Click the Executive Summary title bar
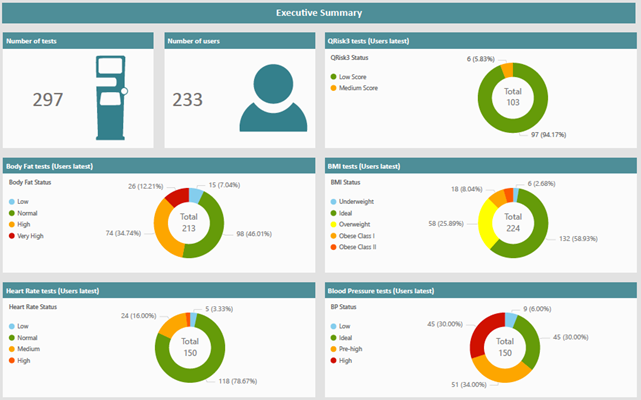The image size is (641, 400). coord(320,13)
